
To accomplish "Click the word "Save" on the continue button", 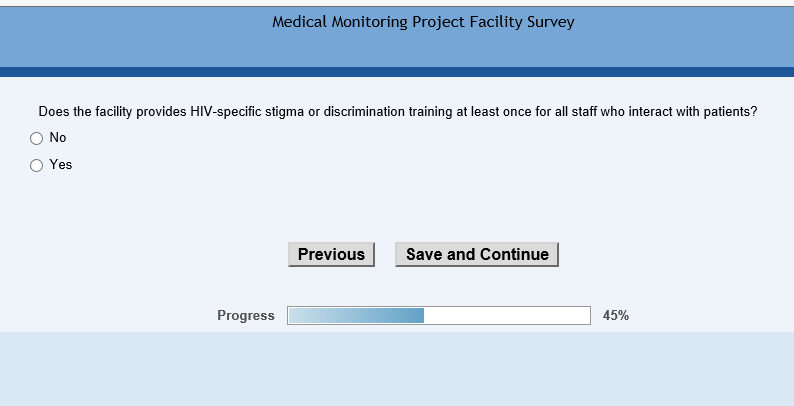I will (424, 254).
